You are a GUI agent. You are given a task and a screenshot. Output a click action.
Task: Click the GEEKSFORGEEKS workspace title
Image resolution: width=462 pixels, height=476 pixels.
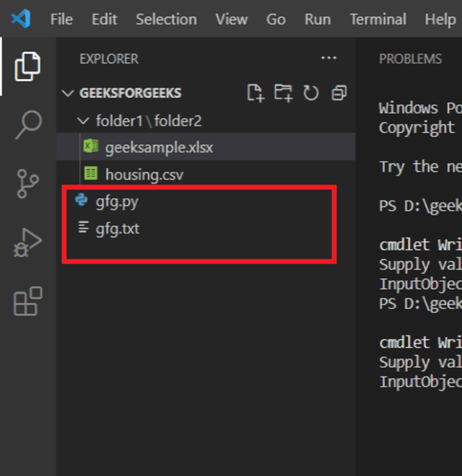point(131,93)
